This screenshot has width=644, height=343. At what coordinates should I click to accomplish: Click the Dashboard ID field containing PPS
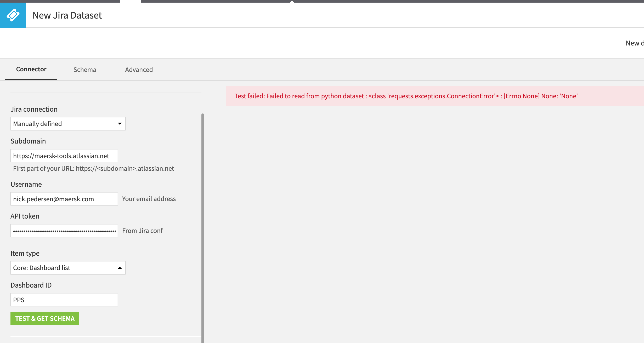point(64,300)
